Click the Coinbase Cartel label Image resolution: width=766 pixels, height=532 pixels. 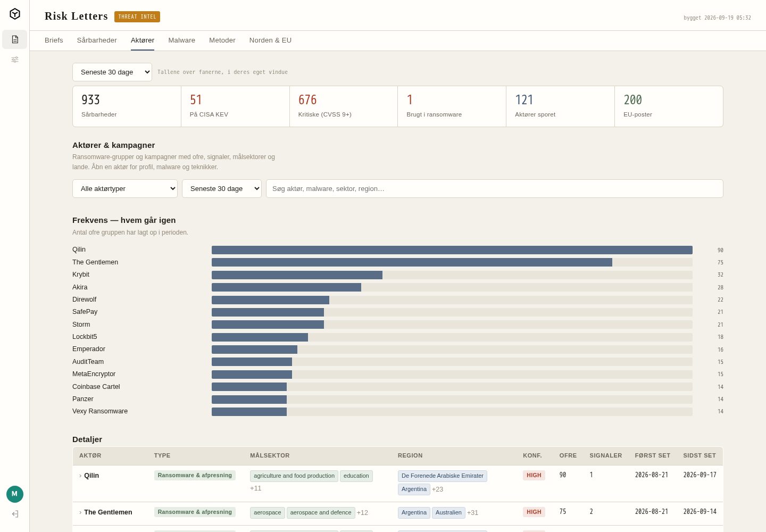tap(96, 387)
